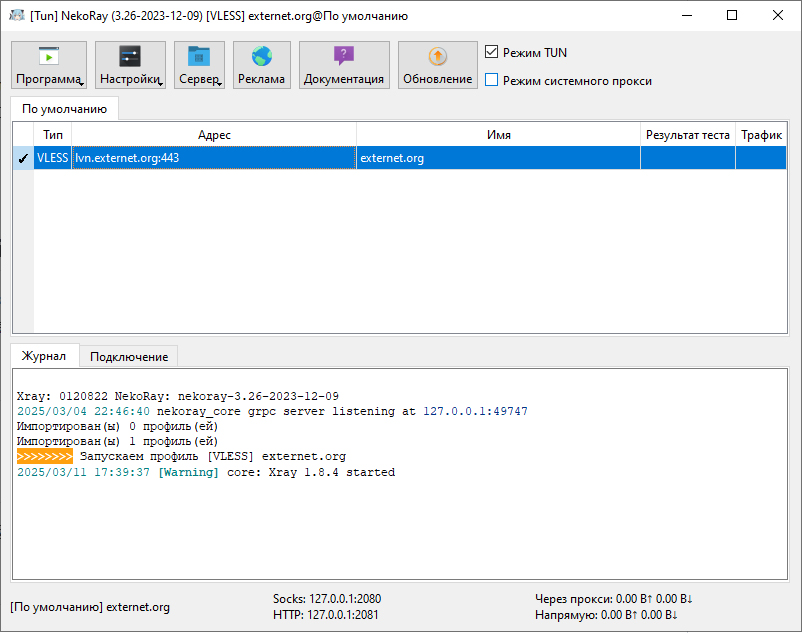This screenshot has height=633, width=803.
Task: Click the Программа play icon
Action: click(x=49, y=57)
